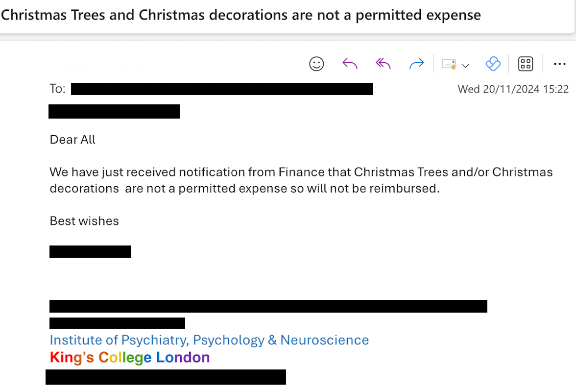Click the Reply All double-arrow icon
The width and height of the screenshot is (576, 392).
383,64
